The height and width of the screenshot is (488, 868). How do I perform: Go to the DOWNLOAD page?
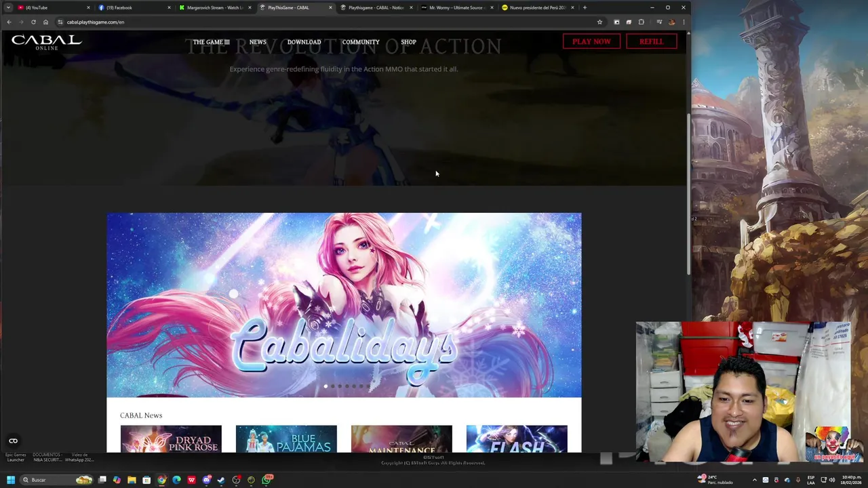tap(304, 42)
